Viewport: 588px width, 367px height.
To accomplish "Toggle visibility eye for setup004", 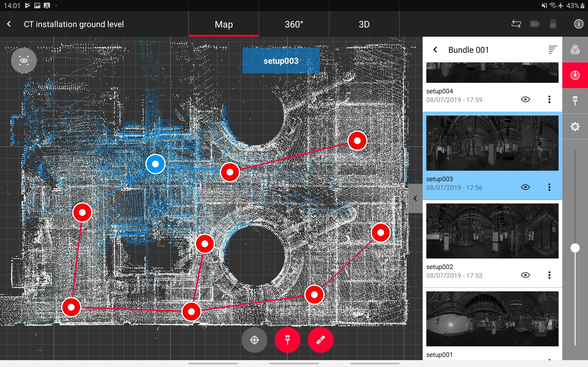I will click(525, 99).
